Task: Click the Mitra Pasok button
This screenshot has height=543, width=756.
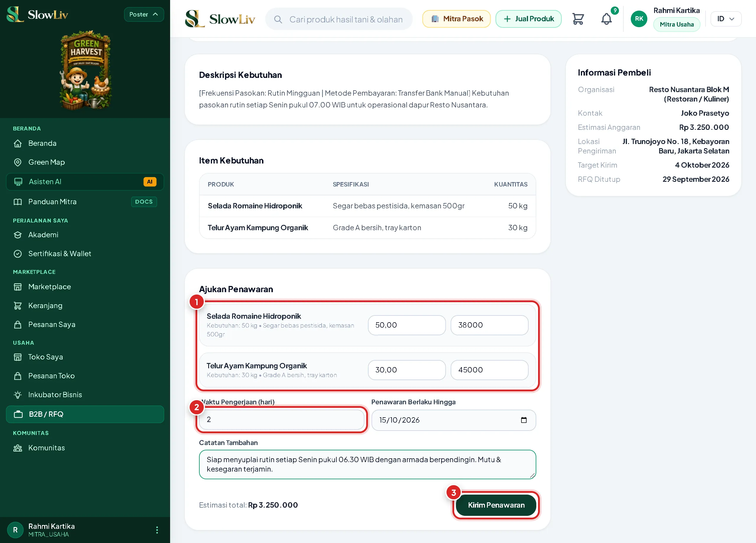Action: pos(456,19)
